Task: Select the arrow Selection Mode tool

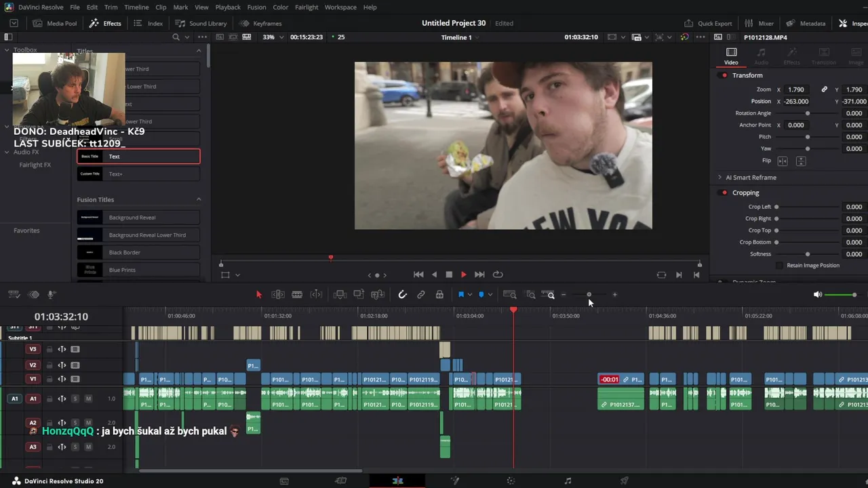Action: [x=258, y=295]
